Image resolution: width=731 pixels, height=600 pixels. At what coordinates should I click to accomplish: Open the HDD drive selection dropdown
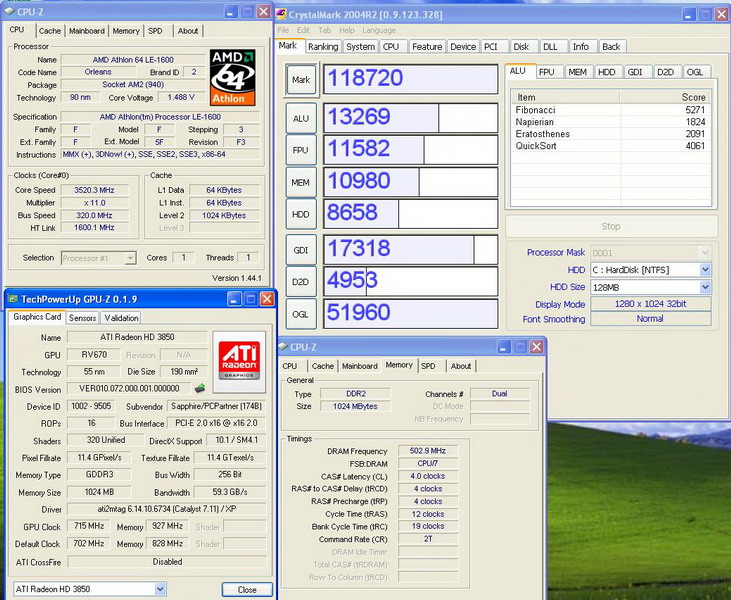[x=705, y=270]
